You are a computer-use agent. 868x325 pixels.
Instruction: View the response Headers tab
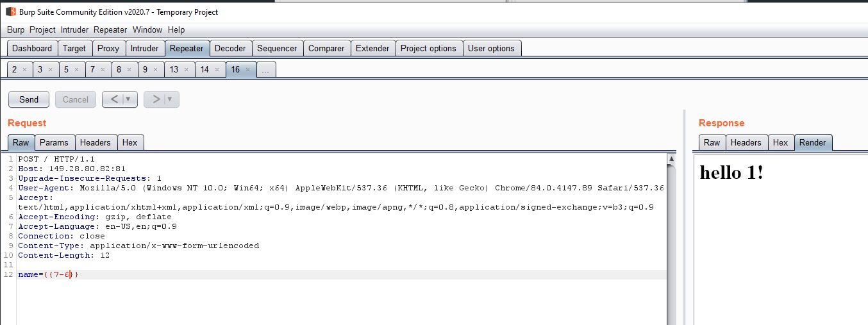(x=746, y=142)
